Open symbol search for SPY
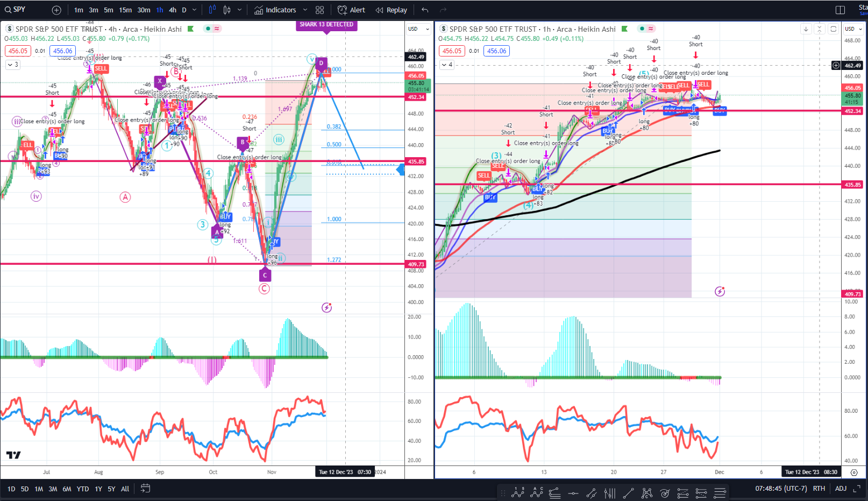Viewport: 868px width, 501px height. [x=15, y=10]
